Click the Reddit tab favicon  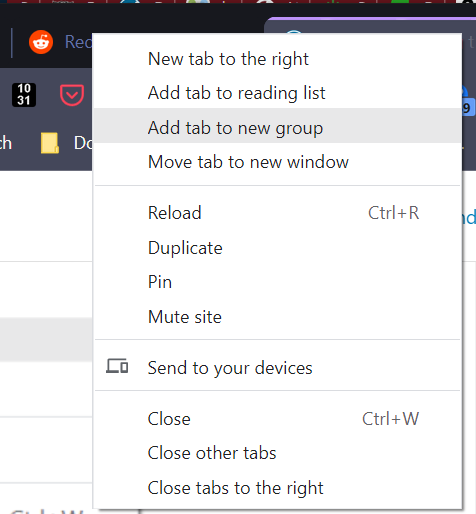(x=41, y=42)
